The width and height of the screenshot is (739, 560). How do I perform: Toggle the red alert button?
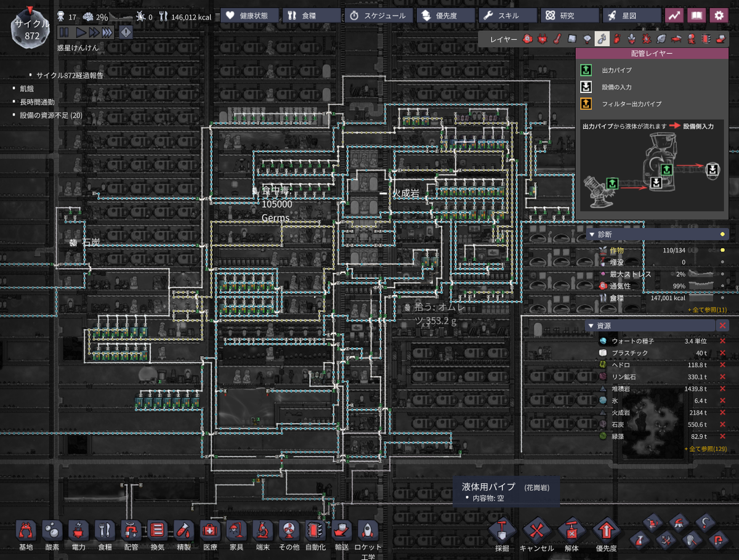click(125, 32)
